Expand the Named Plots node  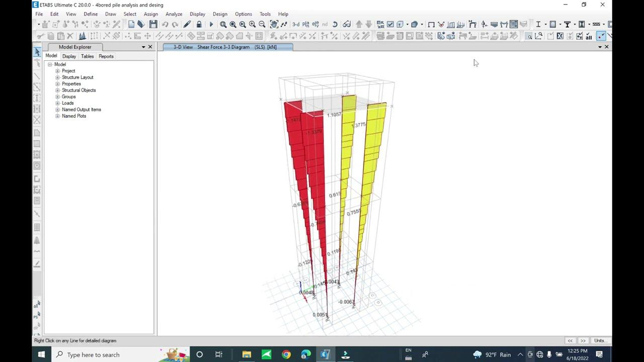(57, 116)
